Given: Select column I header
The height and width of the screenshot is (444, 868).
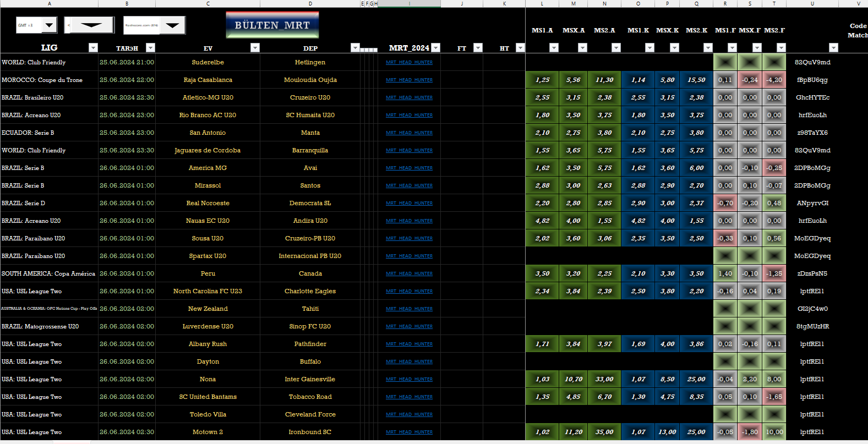Looking at the screenshot, I should pos(409,3).
